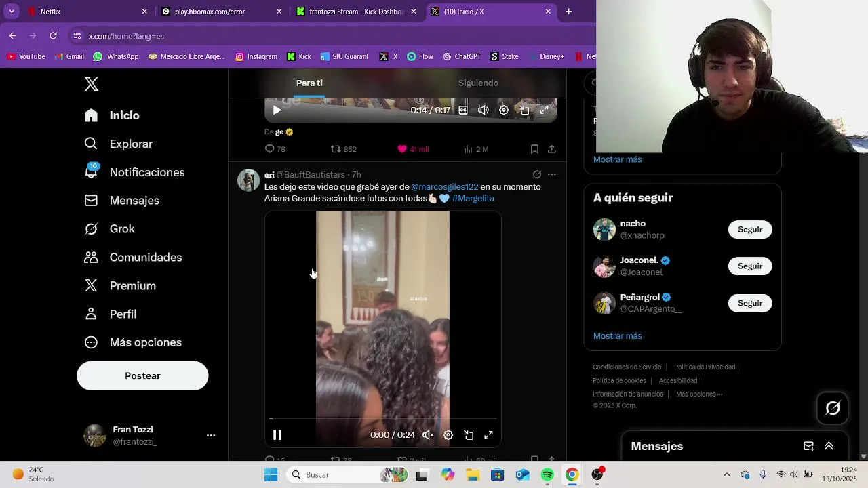
Task: Open Condiciones de Servicio link
Action: (627, 367)
